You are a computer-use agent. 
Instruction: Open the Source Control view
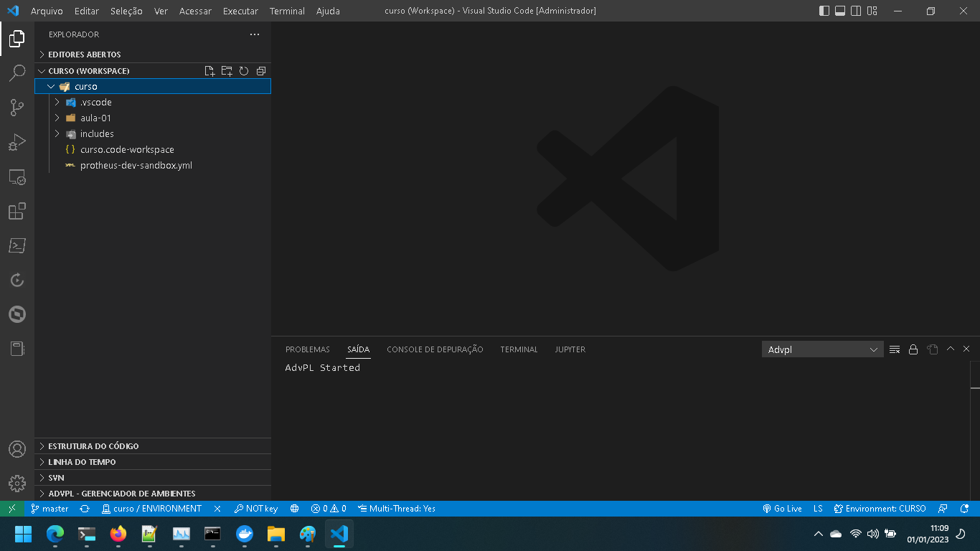point(17,107)
